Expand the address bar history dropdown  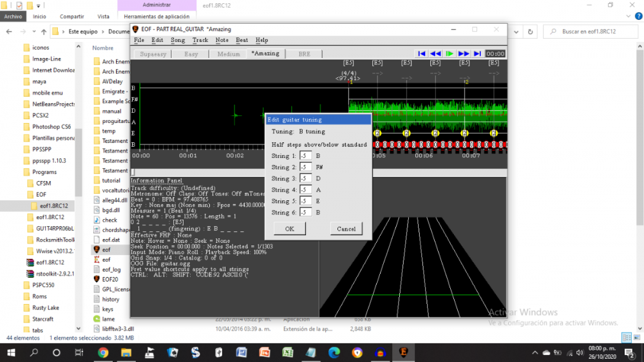pos(515,31)
